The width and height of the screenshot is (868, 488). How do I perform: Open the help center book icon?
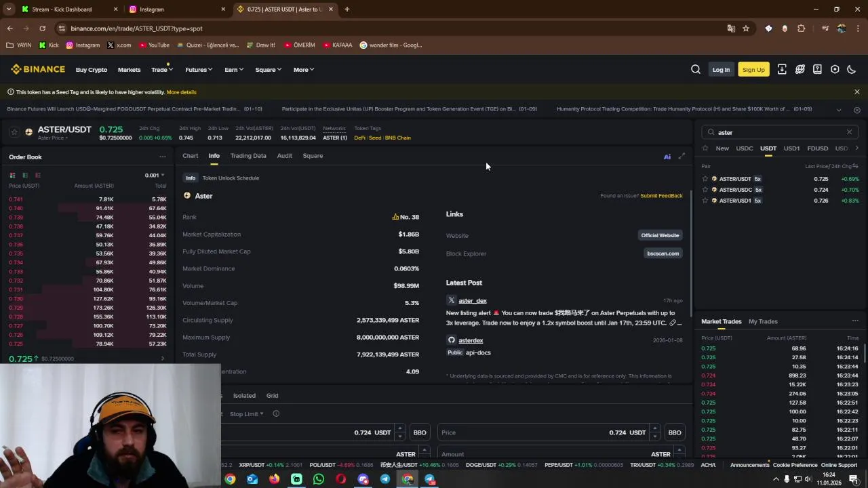tap(817, 69)
